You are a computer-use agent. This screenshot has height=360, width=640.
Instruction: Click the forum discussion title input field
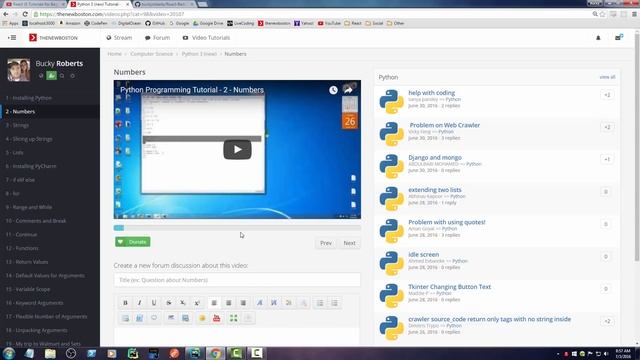pyautogui.click(x=237, y=280)
